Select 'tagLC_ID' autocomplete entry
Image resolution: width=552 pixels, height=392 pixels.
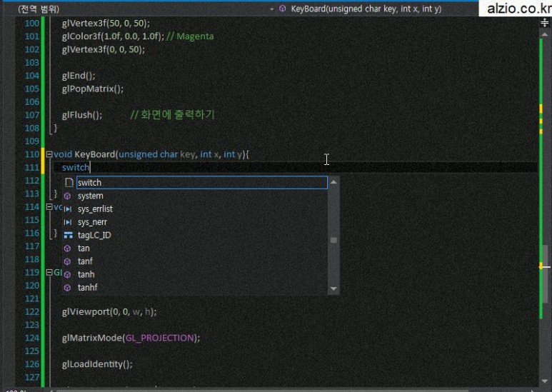tap(94, 235)
